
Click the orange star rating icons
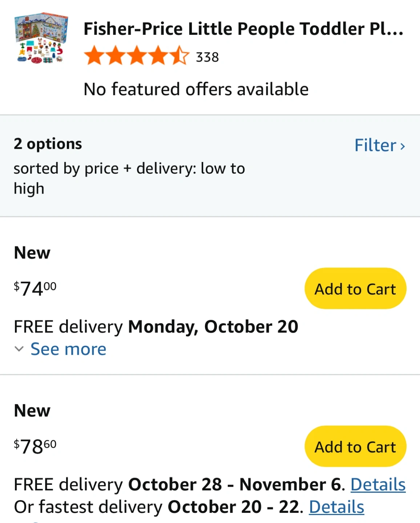tap(137, 56)
